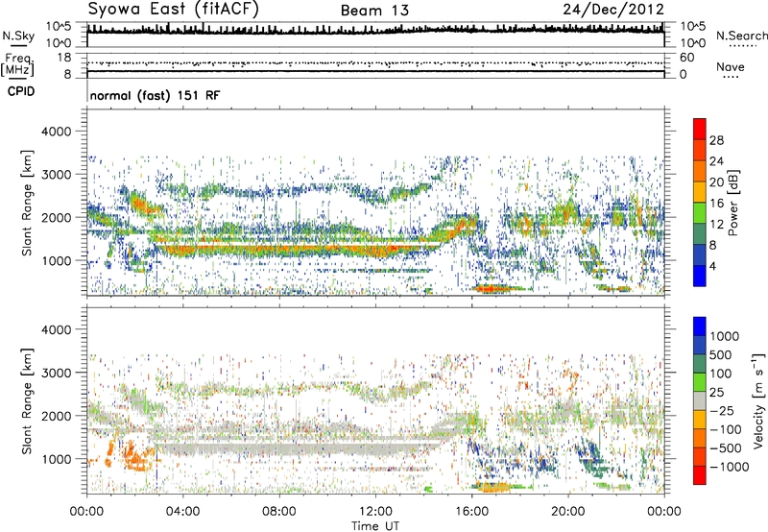Image resolution: width=768 pixels, height=532 pixels.
Task: Click the 'N.Sky' legend label
Action: point(18,36)
